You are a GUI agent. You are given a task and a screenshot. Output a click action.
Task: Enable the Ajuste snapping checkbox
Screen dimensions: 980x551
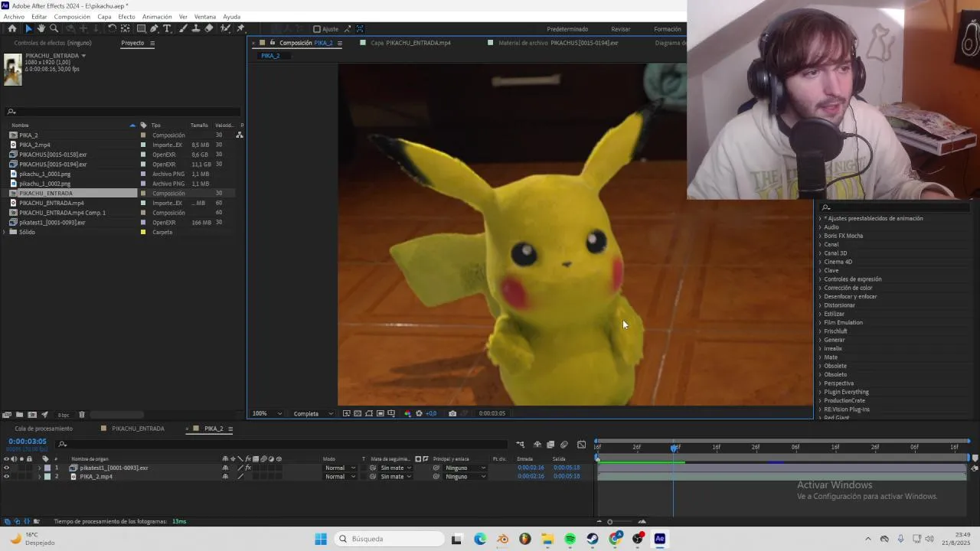pyautogui.click(x=317, y=29)
